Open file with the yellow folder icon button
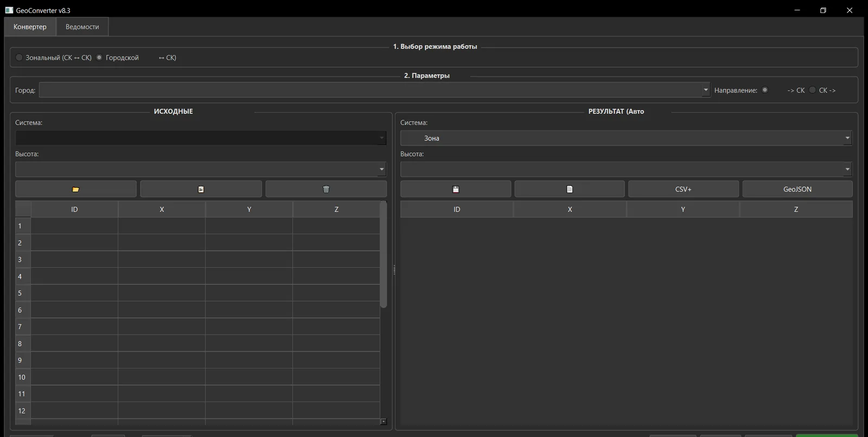Screen dimensions: 868x437 (76, 189)
